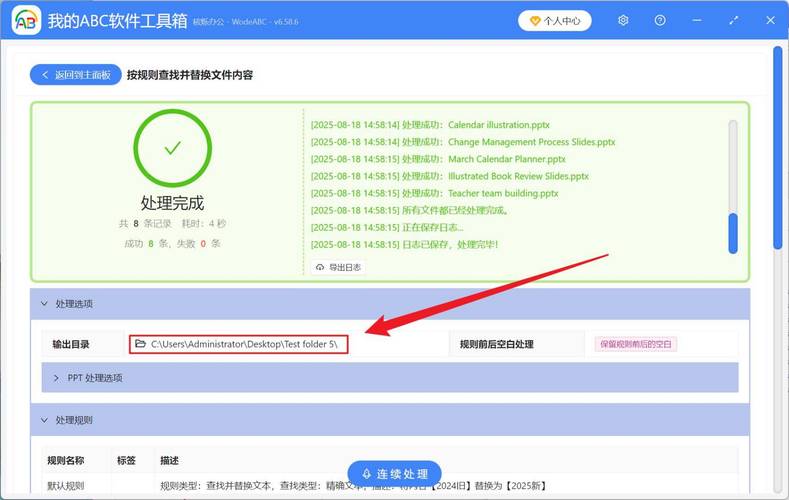This screenshot has width=789, height=500.
Task: Click the page title 按规则查找并替换文件内容
Action: coord(190,75)
